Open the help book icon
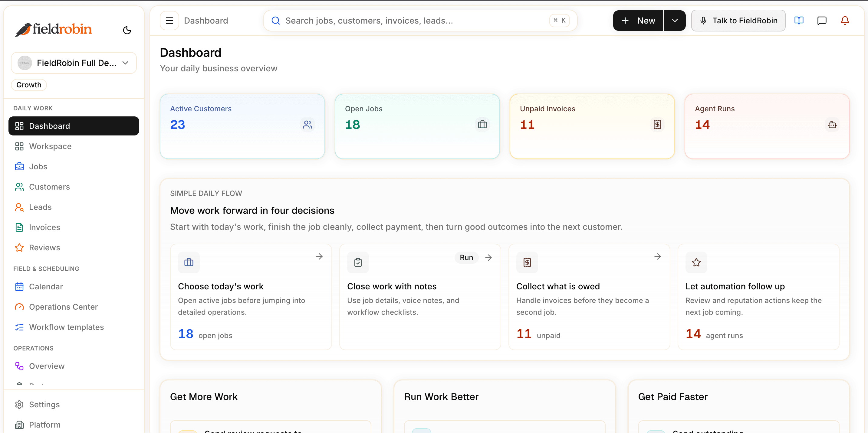Screen dimensions: 868x433 pyautogui.click(x=799, y=21)
